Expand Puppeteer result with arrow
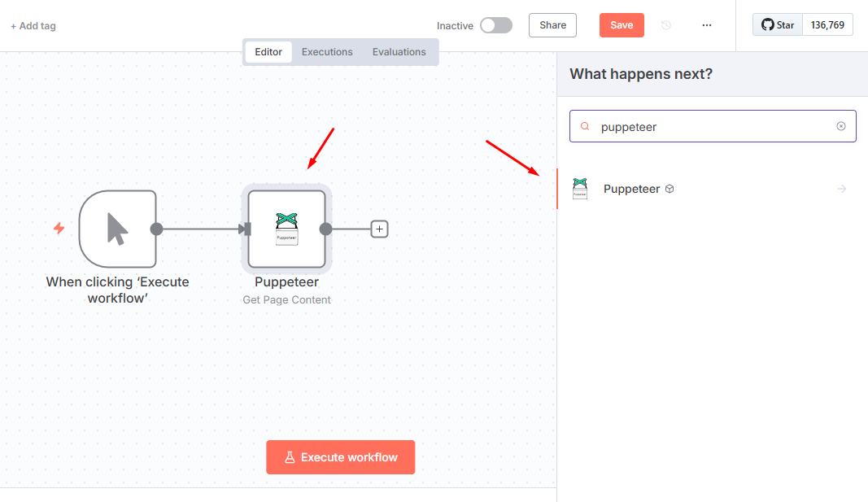Viewport: 868px width, 502px height. coord(842,189)
